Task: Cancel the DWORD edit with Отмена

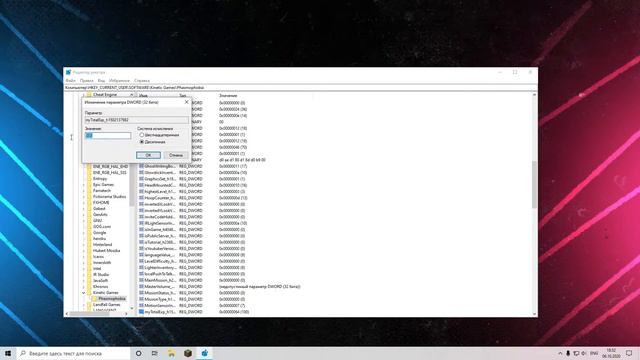Action: (176, 155)
